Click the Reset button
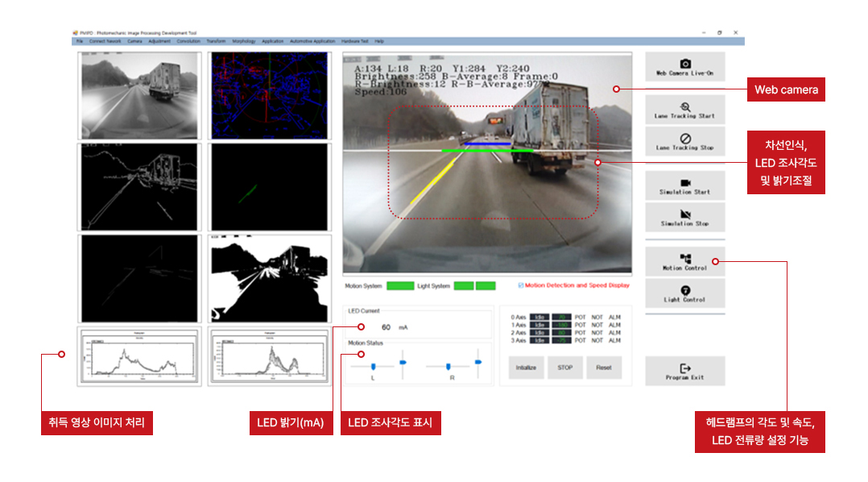The height and width of the screenshot is (482, 868). click(603, 368)
